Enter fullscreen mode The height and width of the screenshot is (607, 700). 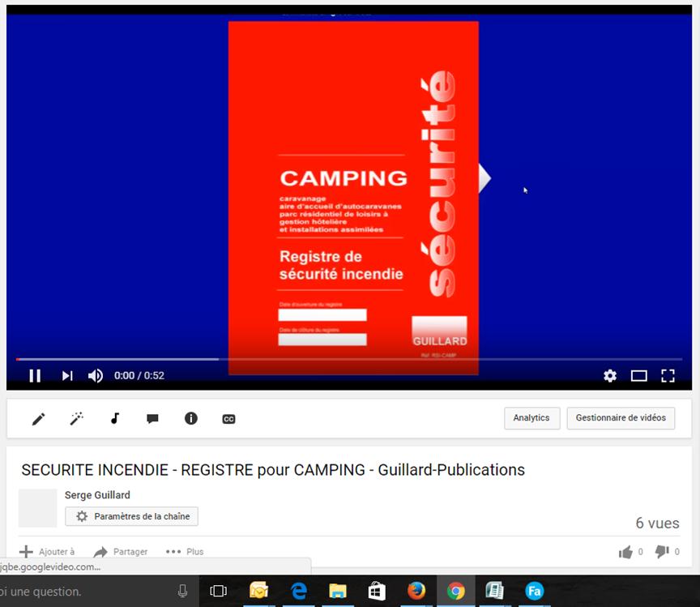pos(668,376)
